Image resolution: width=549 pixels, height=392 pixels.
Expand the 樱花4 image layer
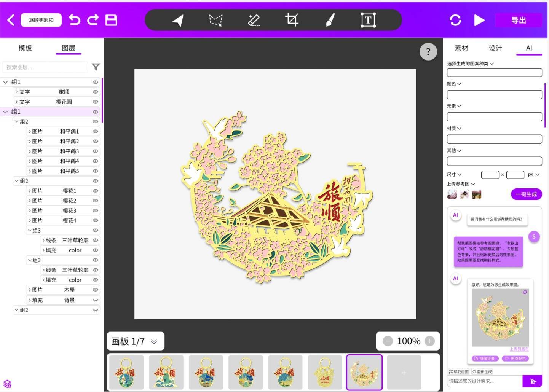coord(30,220)
